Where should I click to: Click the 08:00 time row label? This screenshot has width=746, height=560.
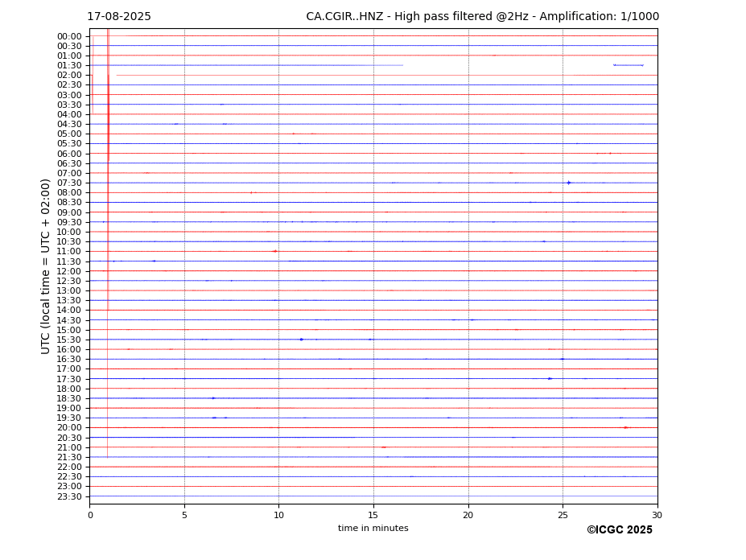click(x=69, y=192)
